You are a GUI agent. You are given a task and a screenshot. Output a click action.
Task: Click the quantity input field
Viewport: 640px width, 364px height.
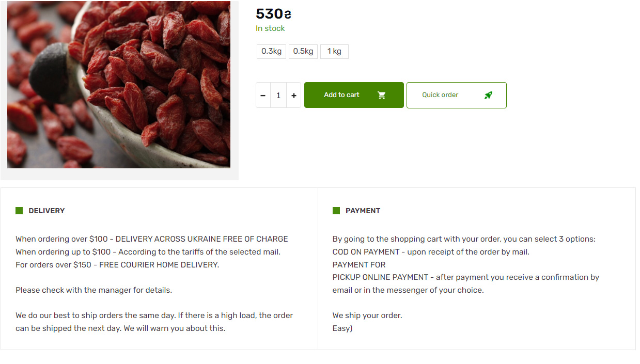278,96
